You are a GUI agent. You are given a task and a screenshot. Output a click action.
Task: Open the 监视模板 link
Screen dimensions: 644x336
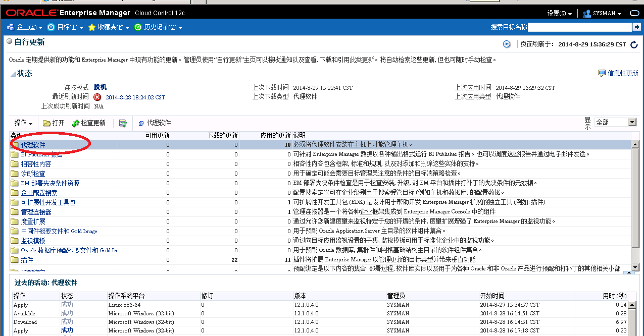[x=33, y=241]
